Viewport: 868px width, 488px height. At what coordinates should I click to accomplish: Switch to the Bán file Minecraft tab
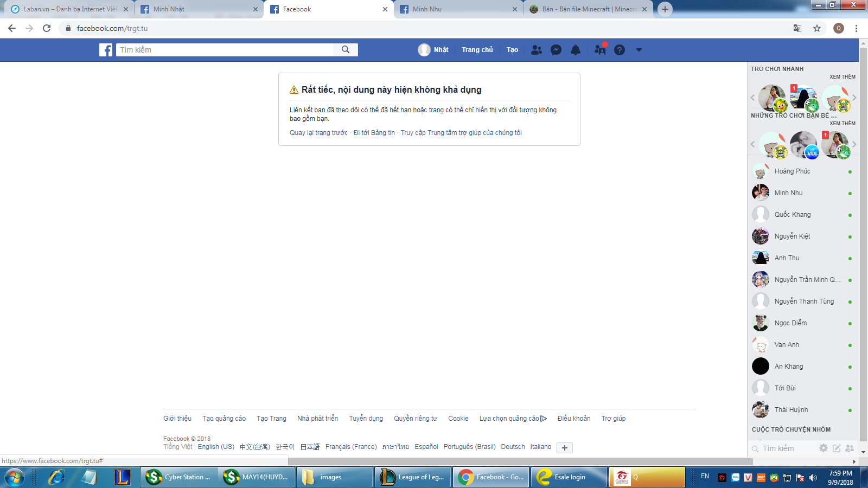pos(588,9)
